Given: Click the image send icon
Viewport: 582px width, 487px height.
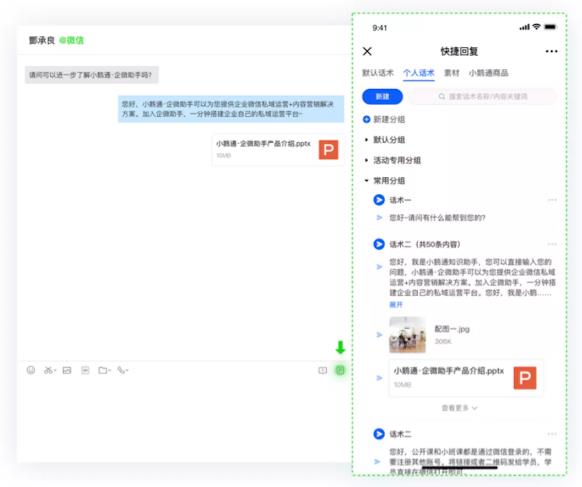Looking at the screenshot, I should pyautogui.click(x=67, y=370).
